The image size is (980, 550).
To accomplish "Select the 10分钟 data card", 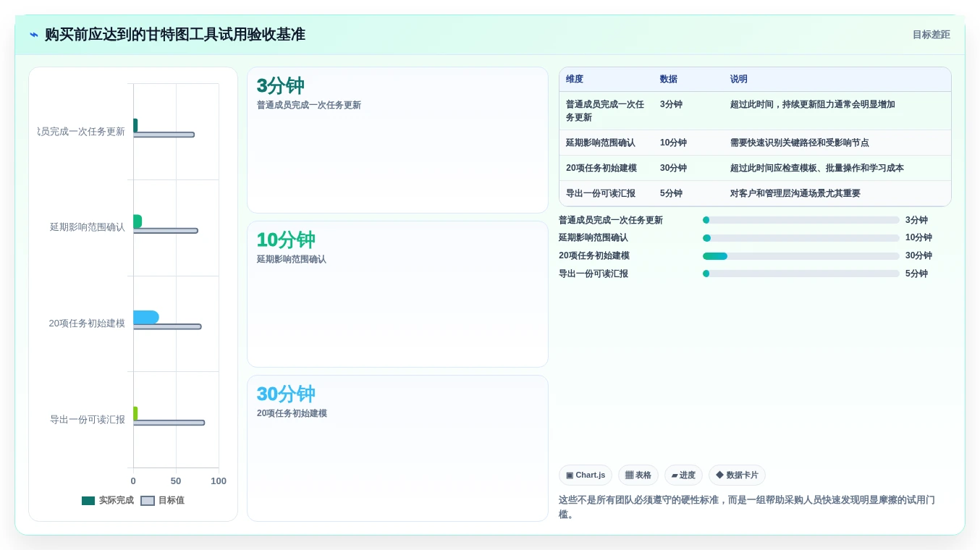I will pos(397,295).
